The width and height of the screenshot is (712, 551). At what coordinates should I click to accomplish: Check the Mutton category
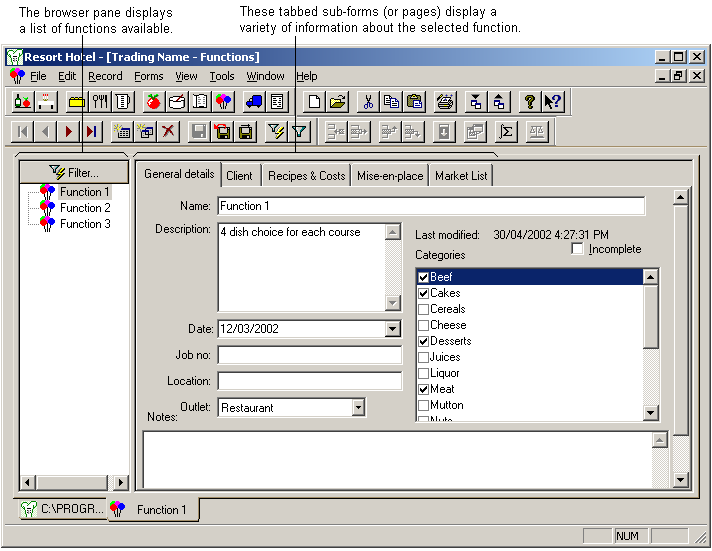pyautogui.click(x=423, y=405)
